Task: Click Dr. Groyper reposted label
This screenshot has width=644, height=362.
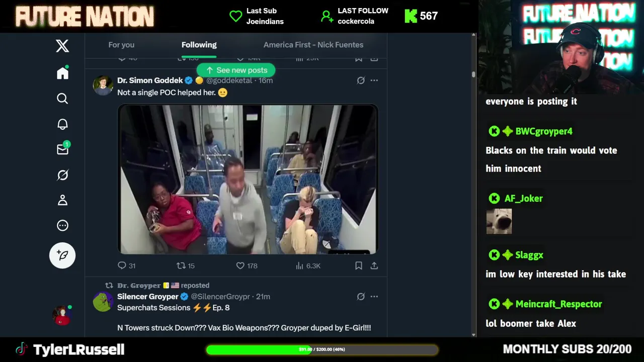Action: coord(164,285)
